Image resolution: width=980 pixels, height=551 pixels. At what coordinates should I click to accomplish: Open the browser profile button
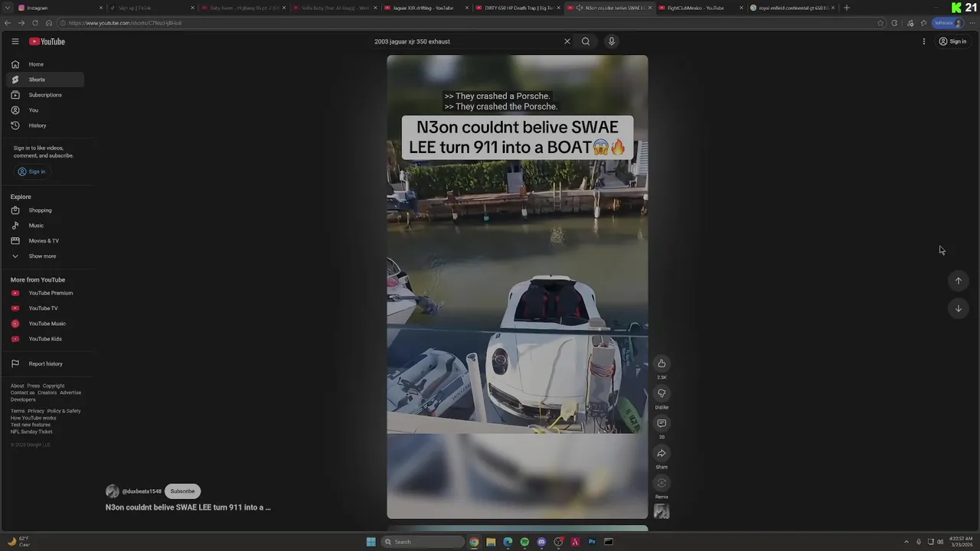coord(948,23)
